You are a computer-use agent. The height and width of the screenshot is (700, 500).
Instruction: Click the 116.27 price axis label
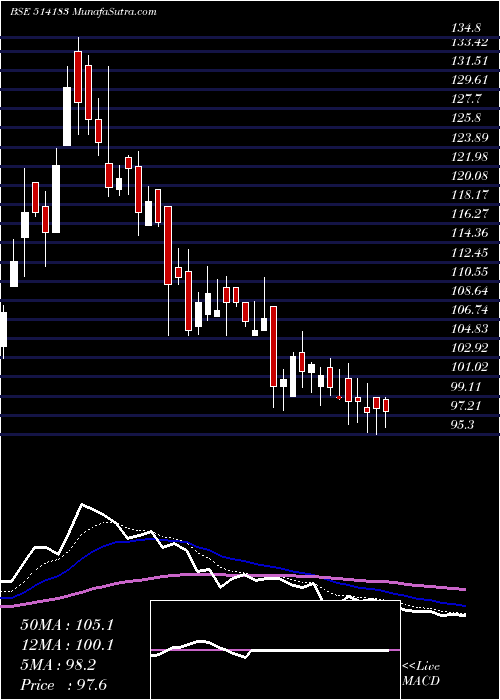click(471, 214)
